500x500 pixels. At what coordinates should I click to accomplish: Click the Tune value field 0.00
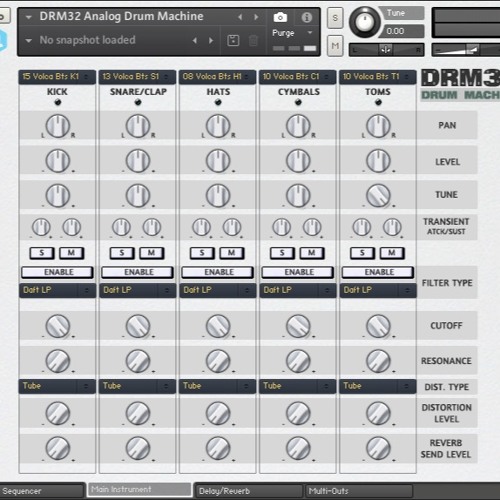[x=402, y=31]
